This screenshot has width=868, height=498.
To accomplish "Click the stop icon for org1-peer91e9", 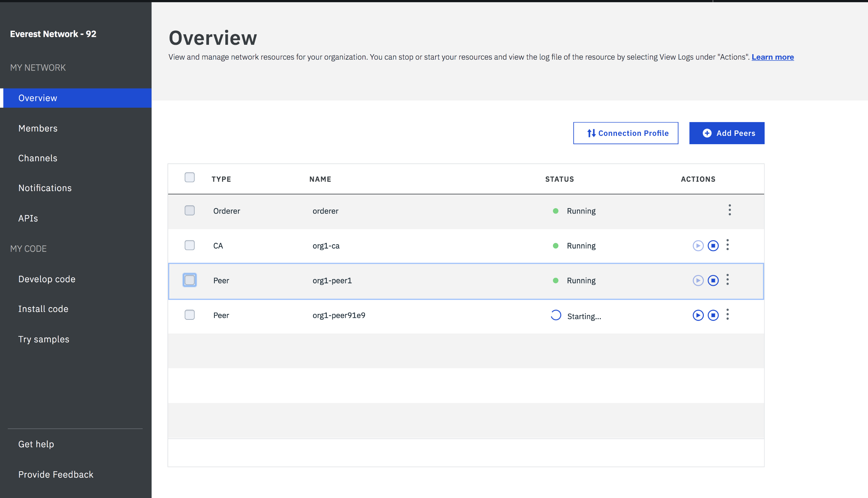I will tap(713, 315).
